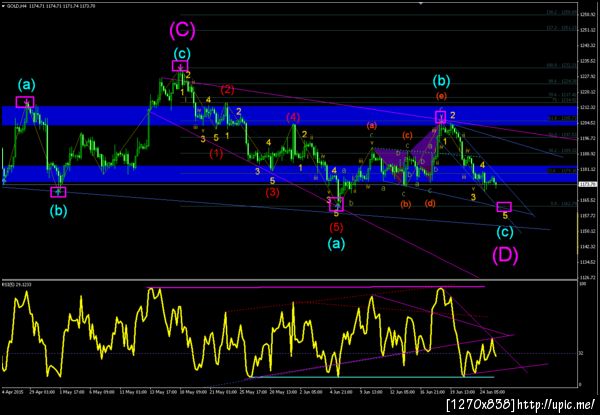Click the 100 level label on RSI scale
Screen dimensions: 600x415
coord(581,285)
